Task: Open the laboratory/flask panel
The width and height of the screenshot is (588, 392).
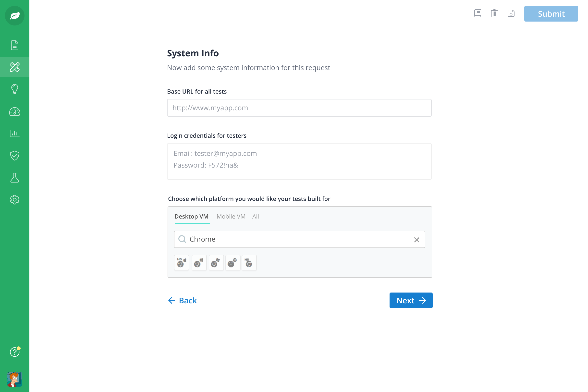Action: [x=14, y=178]
